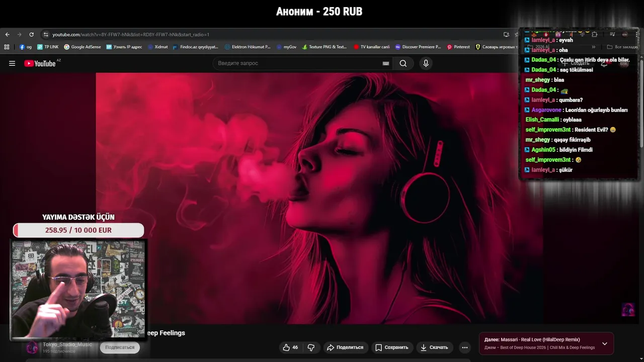
Task: Open the 'og' Facebook bookmark
Action: pyautogui.click(x=26, y=47)
